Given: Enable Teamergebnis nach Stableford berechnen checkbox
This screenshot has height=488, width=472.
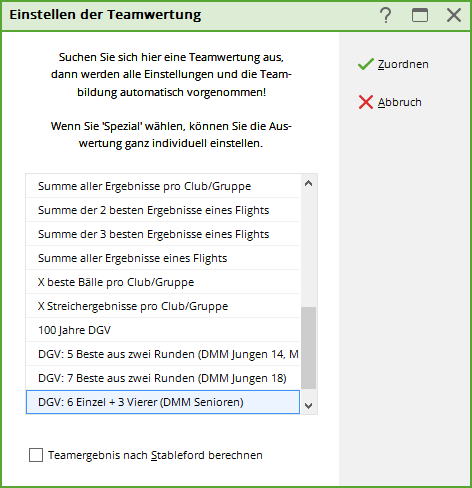Looking at the screenshot, I should coord(36,455).
